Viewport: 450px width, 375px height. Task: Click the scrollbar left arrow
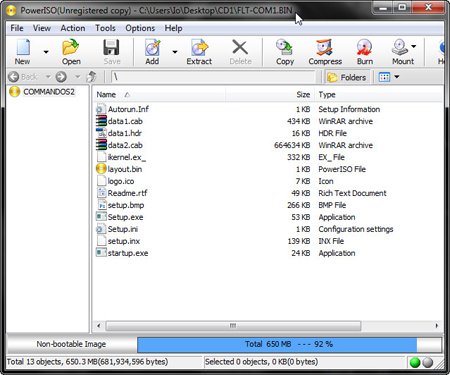(x=99, y=326)
